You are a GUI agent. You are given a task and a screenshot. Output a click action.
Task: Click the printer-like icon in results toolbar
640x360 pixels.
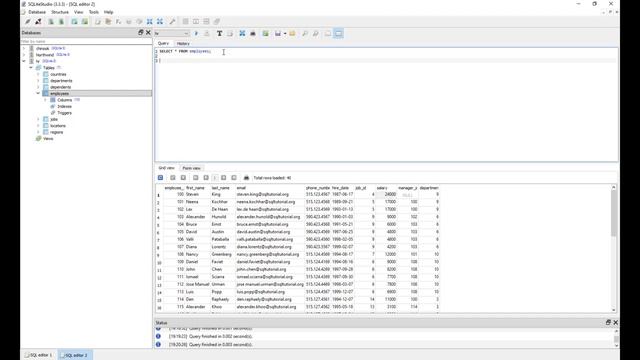pos(246,178)
